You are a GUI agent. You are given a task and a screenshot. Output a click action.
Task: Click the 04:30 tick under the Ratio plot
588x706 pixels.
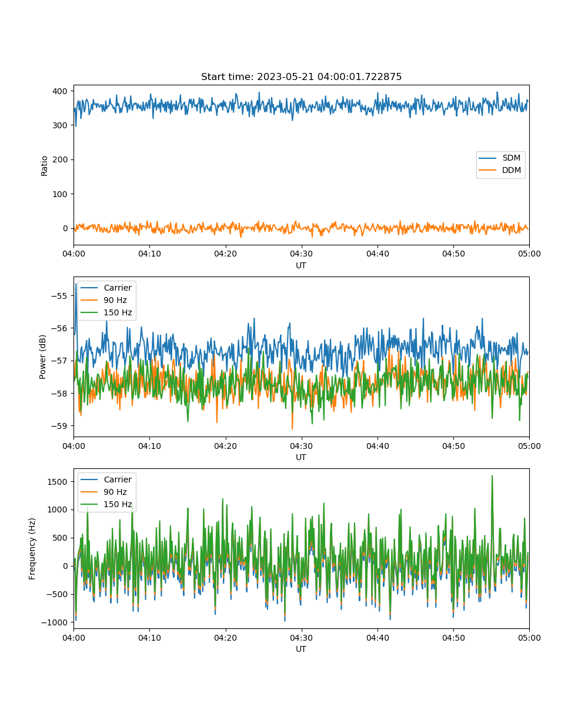point(302,254)
